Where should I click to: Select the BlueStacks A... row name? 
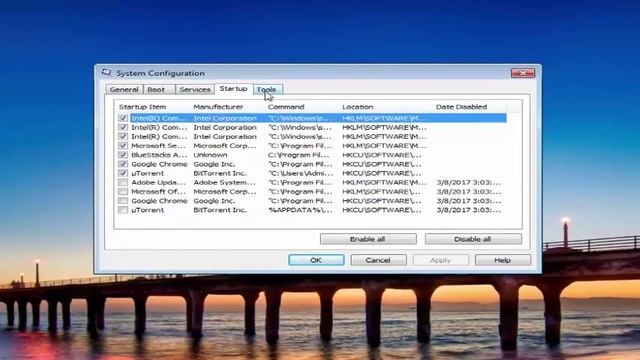pos(159,155)
